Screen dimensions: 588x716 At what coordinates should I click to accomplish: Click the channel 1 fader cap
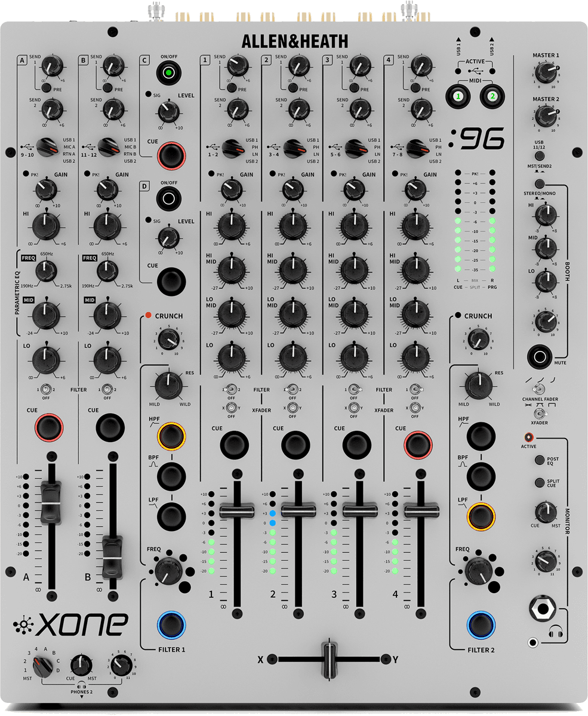point(237,511)
